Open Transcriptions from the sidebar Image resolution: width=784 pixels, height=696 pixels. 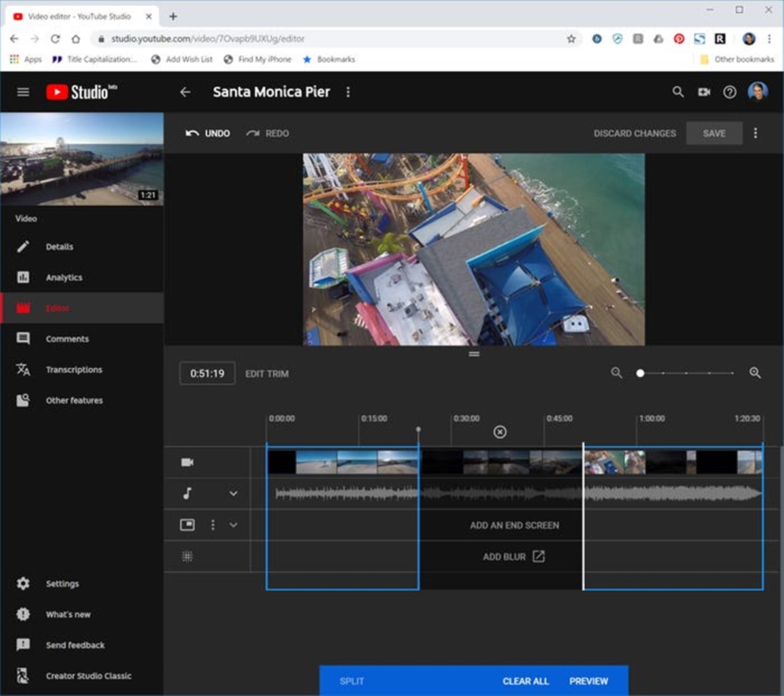coord(73,370)
